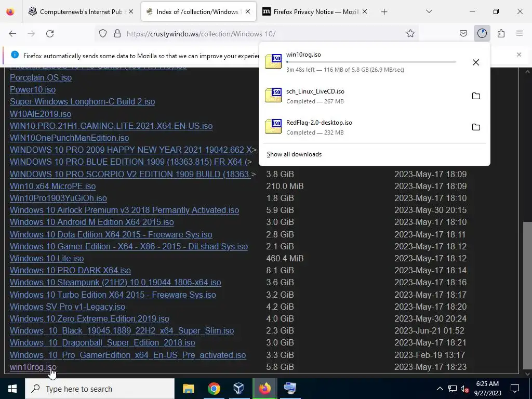This screenshot has width=532, height=399.
Task: Click Windows 10 PRO DARK X64.iso
Action: (x=70, y=270)
